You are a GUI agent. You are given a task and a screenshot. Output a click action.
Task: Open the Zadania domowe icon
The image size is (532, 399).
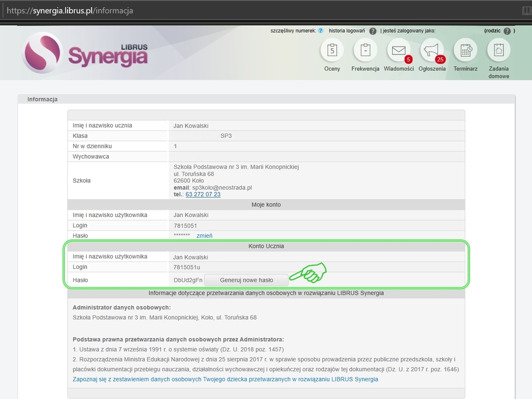tap(499, 50)
